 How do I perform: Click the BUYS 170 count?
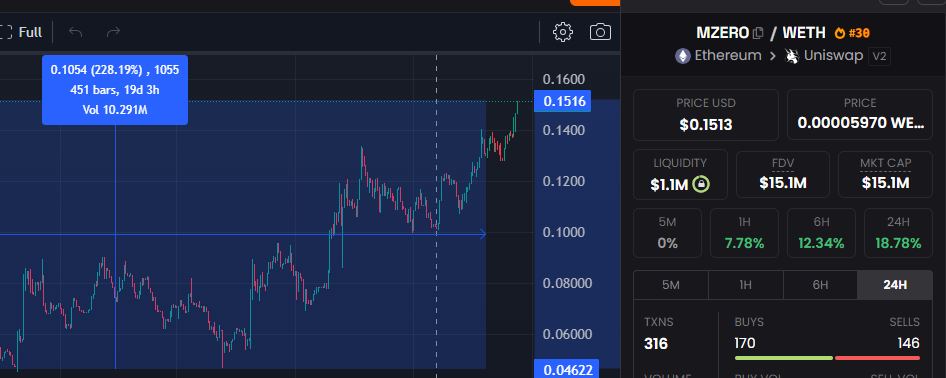(x=744, y=344)
